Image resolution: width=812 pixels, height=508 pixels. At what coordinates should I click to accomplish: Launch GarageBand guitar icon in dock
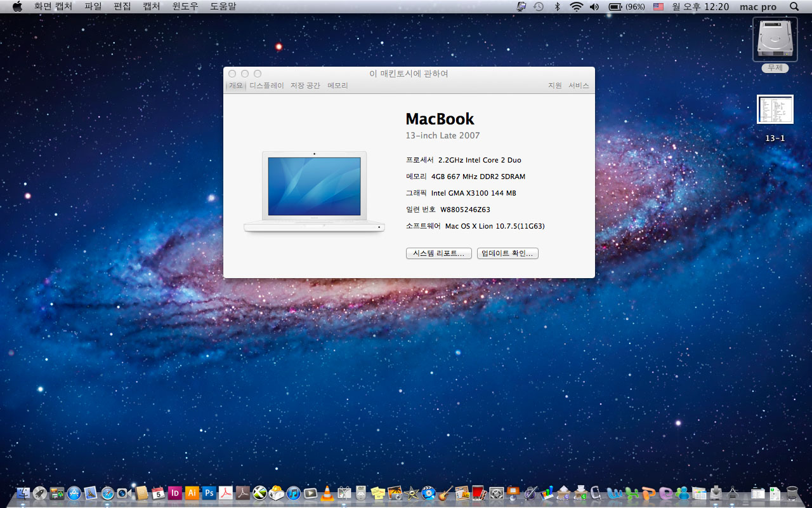[x=445, y=493]
